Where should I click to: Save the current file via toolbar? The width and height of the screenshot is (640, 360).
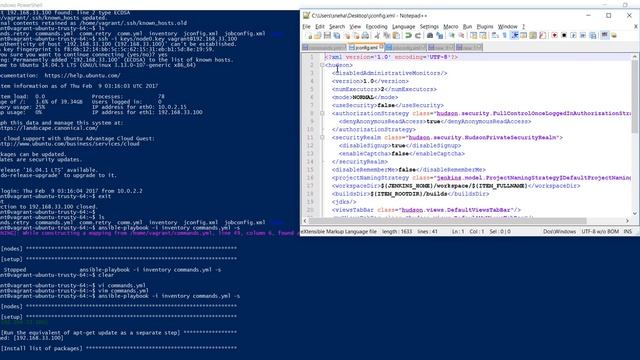[x=327, y=36]
